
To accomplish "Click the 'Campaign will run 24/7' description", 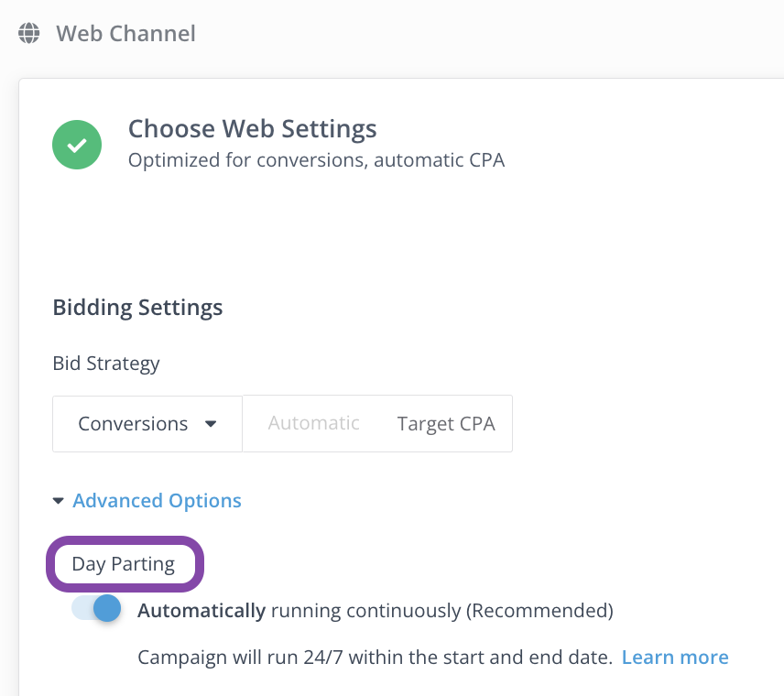I will tap(375, 657).
